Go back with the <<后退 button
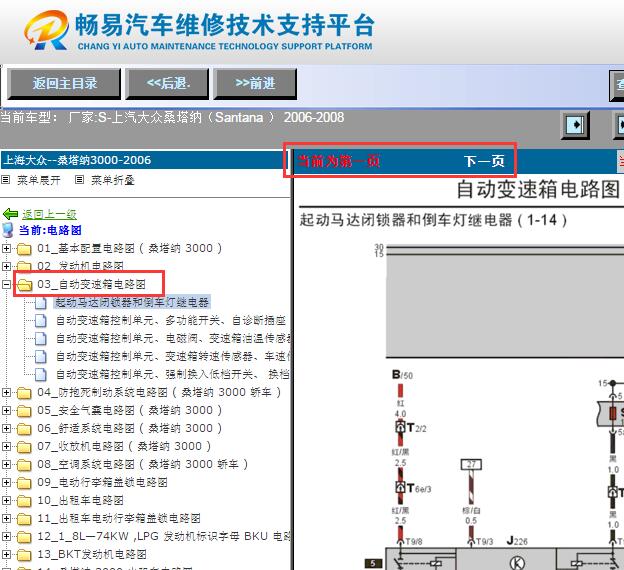The image size is (624, 570). click(167, 84)
